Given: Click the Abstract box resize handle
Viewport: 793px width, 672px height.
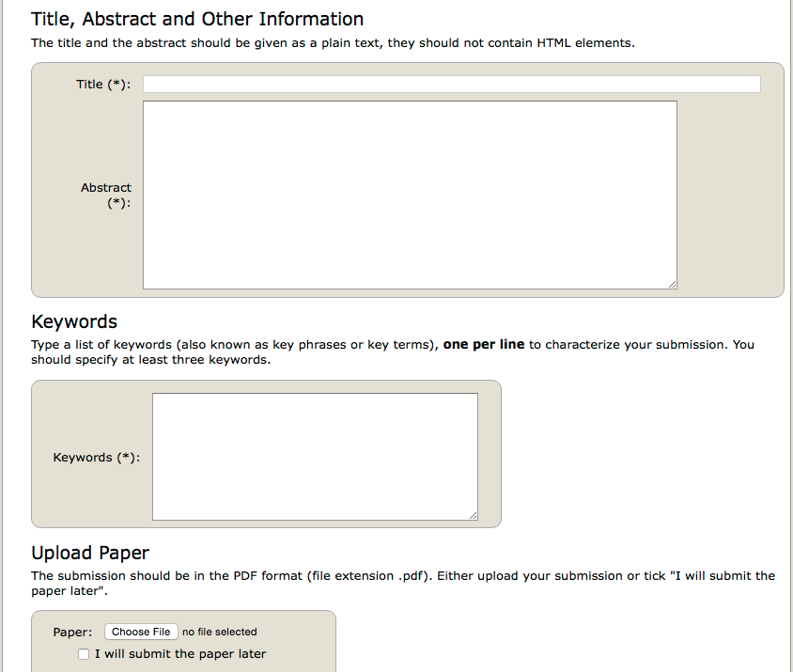Looking at the screenshot, I should (671, 283).
